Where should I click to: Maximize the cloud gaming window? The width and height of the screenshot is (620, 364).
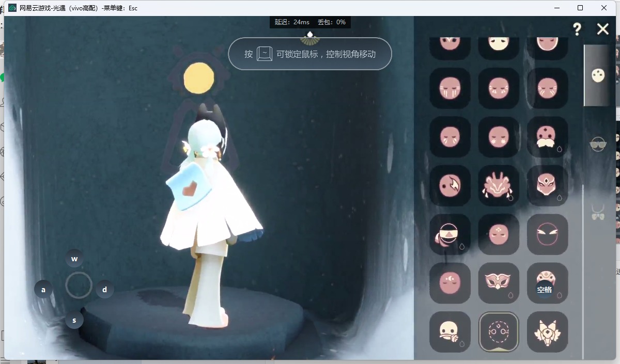tap(580, 8)
